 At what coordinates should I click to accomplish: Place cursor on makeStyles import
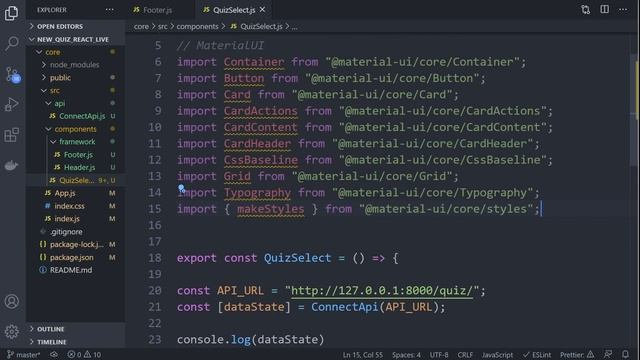coord(271,209)
